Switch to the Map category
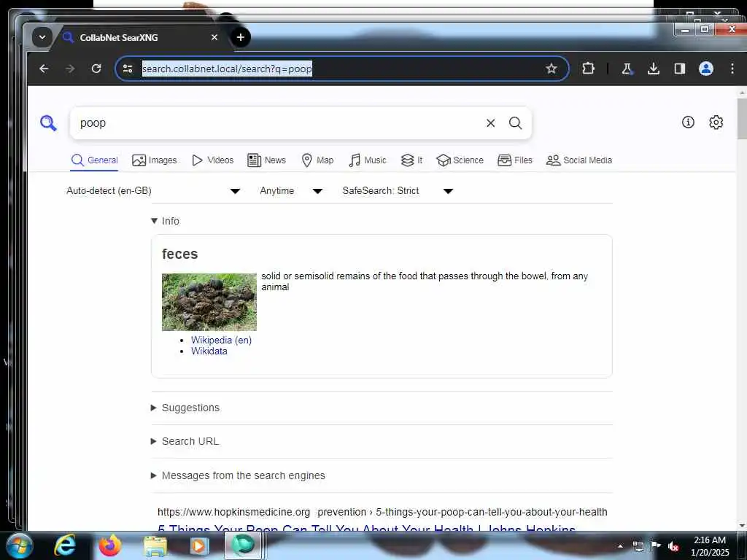 [x=318, y=160]
